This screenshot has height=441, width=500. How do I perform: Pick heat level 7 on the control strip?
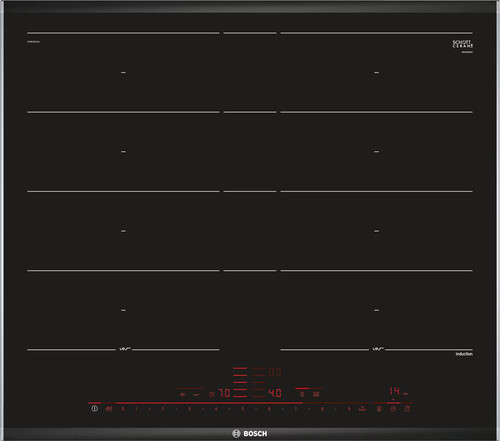[x=296, y=409]
